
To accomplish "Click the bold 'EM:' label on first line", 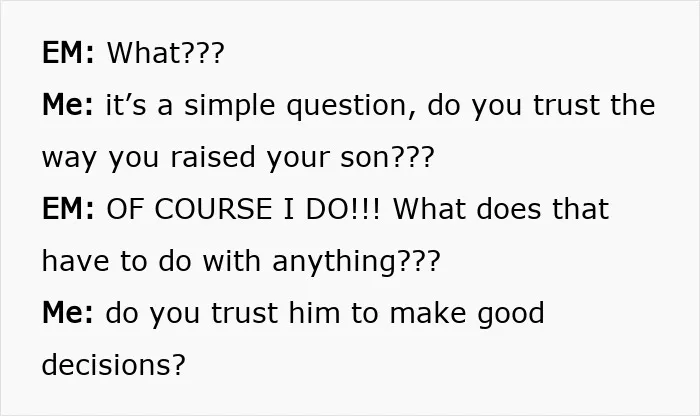I will [68, 53].
